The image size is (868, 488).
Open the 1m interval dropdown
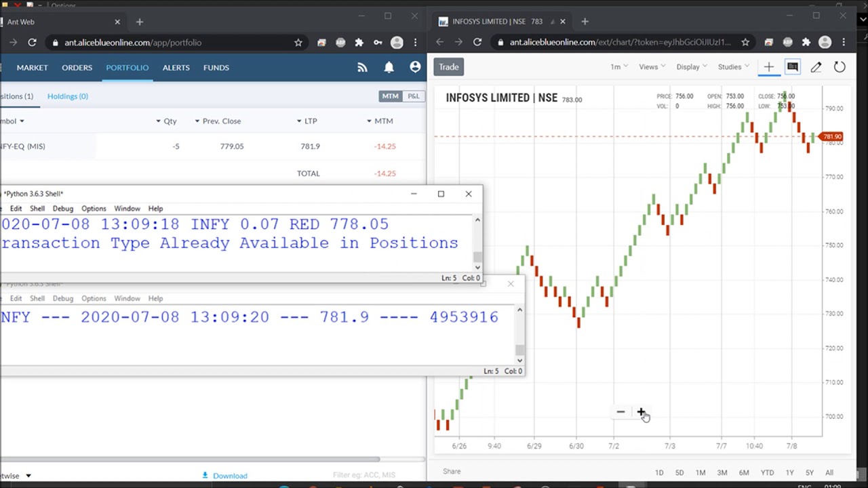click(618, 66)
